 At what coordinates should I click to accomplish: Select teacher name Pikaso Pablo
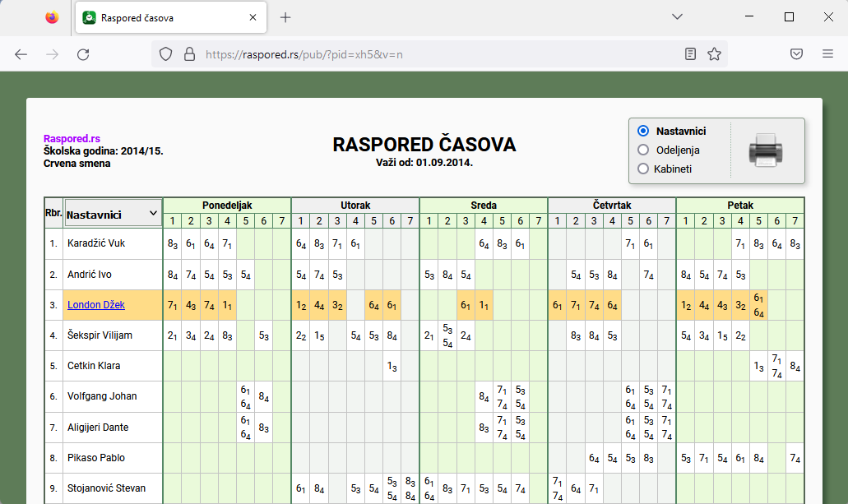[95, 457]
